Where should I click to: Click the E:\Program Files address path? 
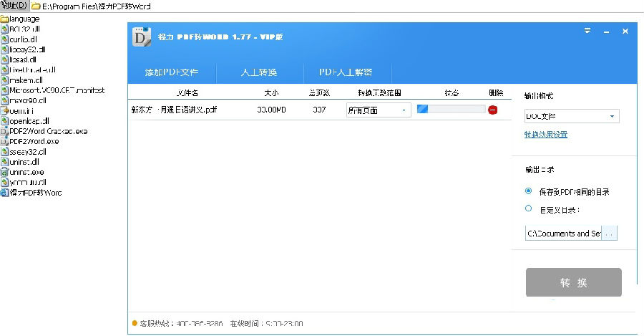pyautogui.click(x=97, y=6)
